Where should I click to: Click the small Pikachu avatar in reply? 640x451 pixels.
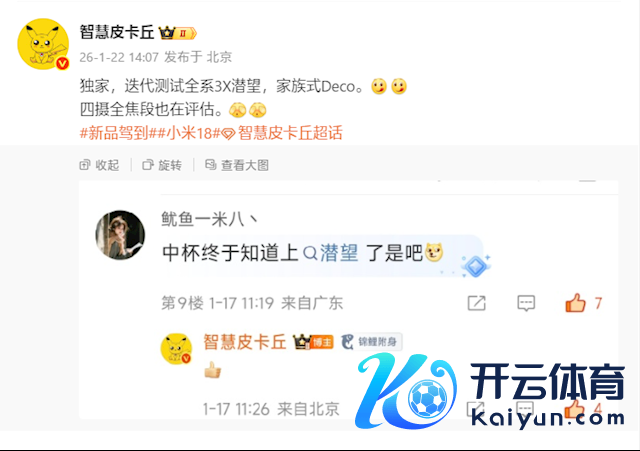[176, 348]
